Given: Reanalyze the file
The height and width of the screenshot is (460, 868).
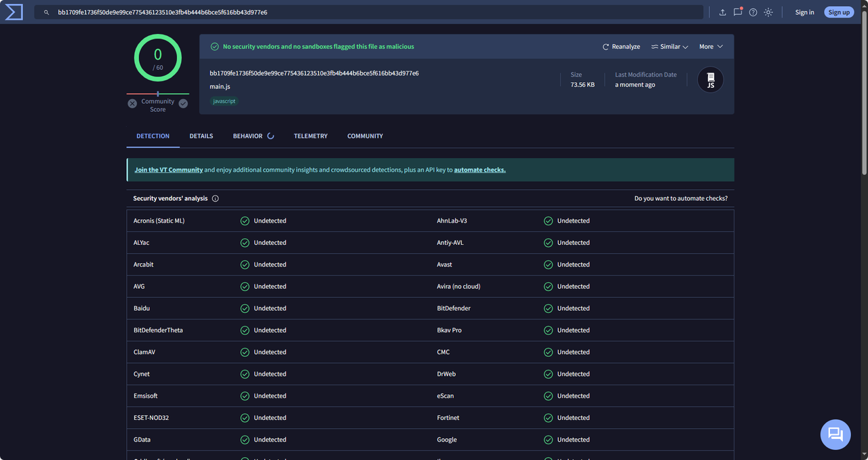Looking at the screenshot, I should [x=621, y=47].
